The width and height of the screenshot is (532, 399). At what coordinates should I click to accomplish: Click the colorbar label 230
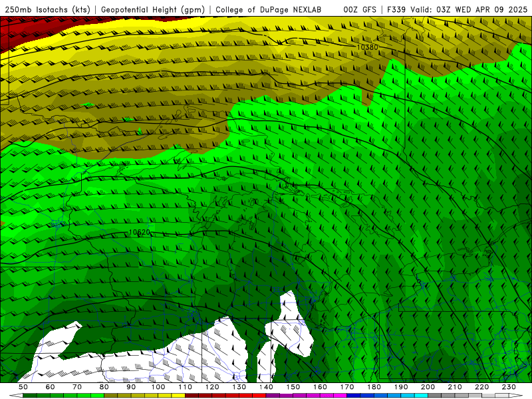coord(509,387)
